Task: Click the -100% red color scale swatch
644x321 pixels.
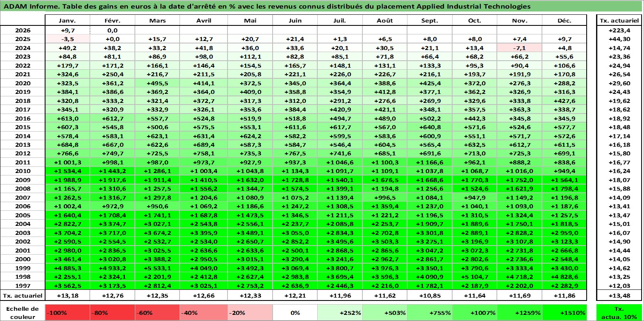Action: pos(67,312)
